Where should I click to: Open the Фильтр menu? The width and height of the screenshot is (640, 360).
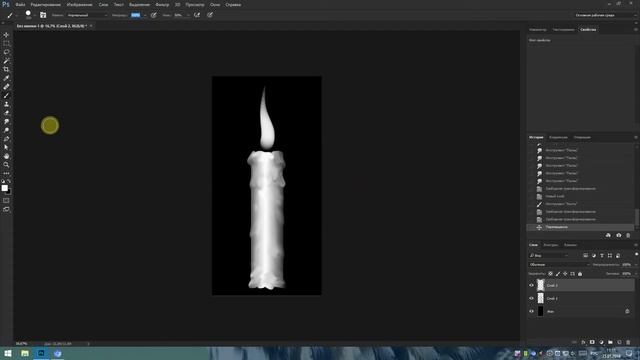(162, 4)
